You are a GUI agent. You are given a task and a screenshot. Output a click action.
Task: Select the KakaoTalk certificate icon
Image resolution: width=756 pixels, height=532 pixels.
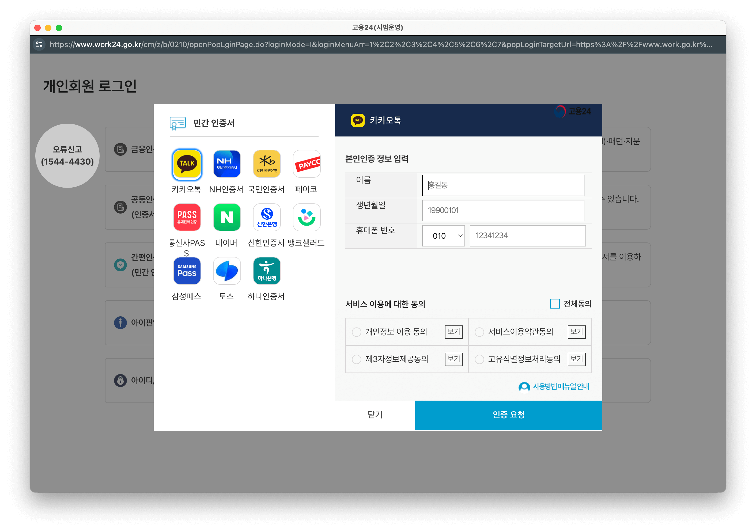187,164
